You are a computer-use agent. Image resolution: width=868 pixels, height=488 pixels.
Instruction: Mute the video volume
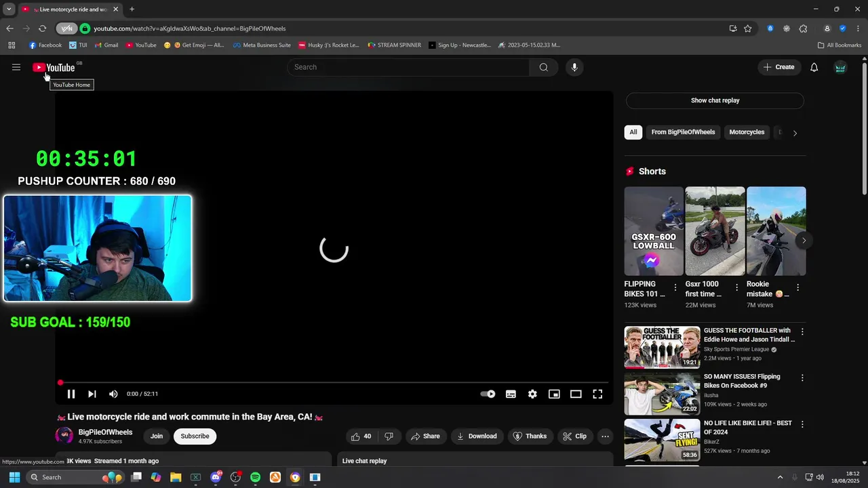click(113, 394)
